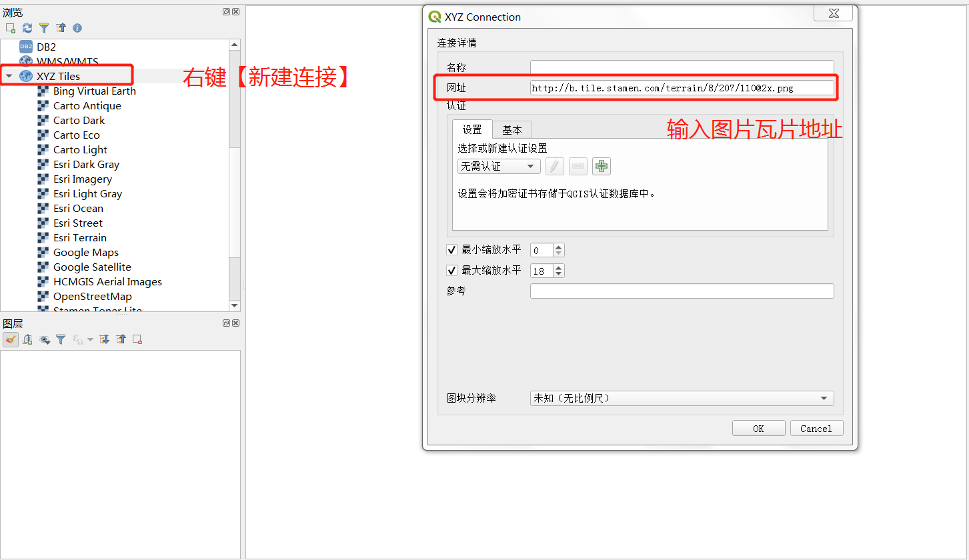Collapse the XYZ Tiles tree node
Viewport: 969px width, 560px height.
[x=9, y=76]
